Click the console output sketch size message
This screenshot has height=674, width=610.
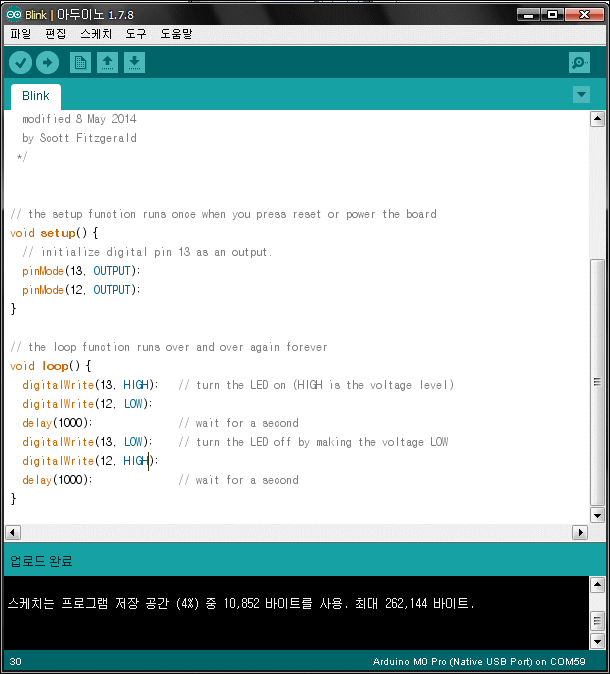click(241, 604)
